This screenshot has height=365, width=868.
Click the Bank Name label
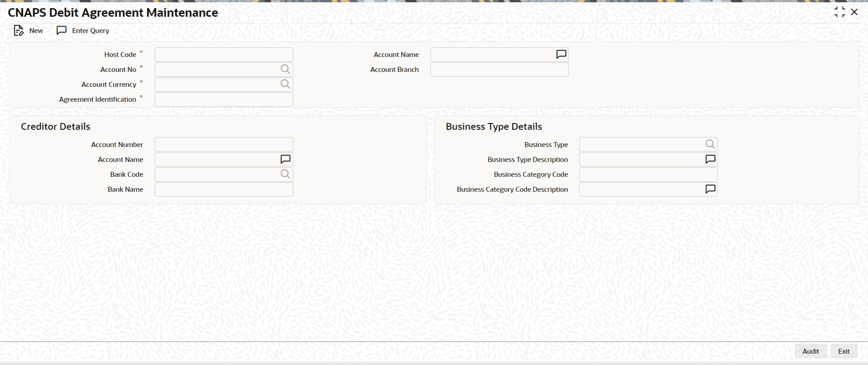coord(125,190)
